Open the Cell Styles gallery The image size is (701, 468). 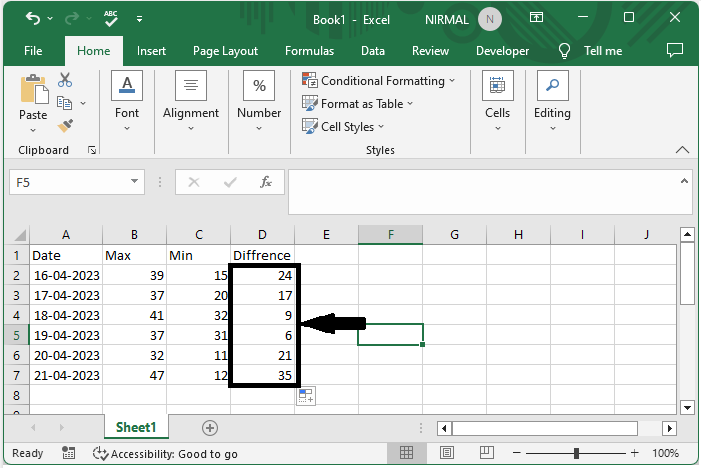tap(343, 126)
